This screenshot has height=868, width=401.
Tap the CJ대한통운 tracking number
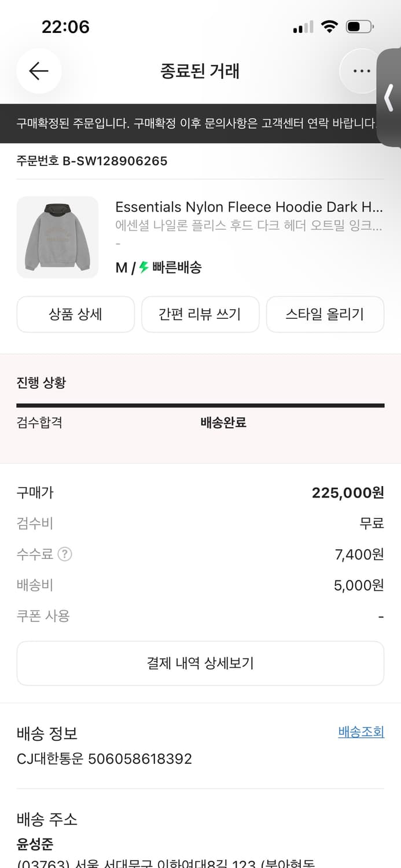(103, 758)
